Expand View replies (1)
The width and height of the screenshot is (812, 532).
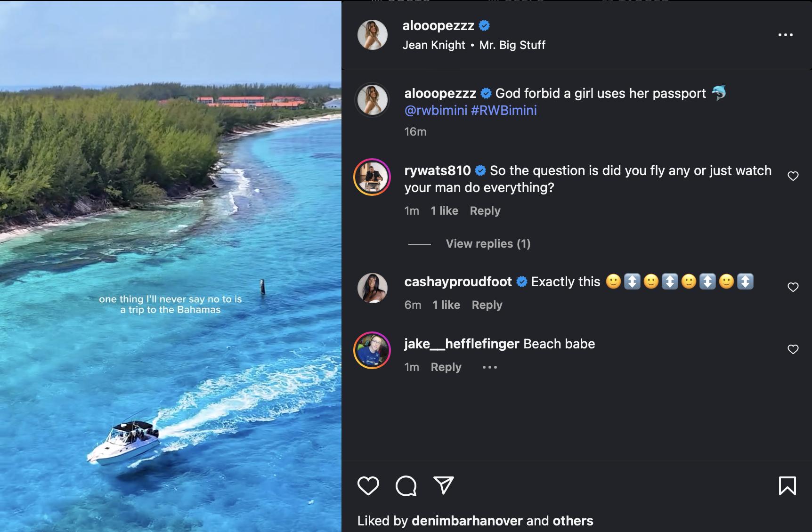[488, 243]
